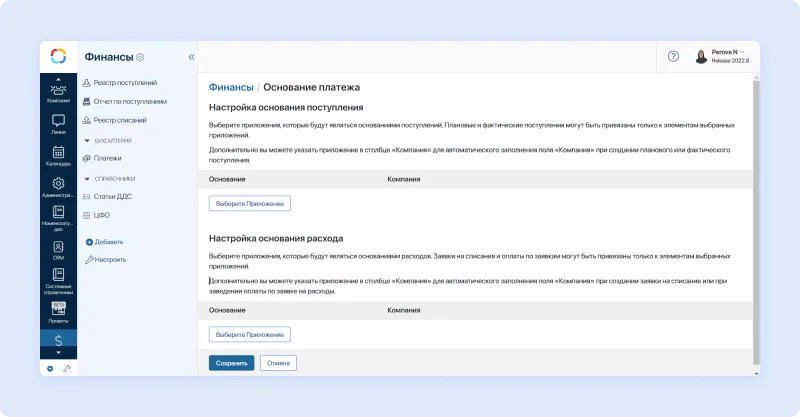The height and width of the screenshot is (417, 800).
Task: Collapse the СПРАВОЧНИКИ group
Action: click(87, 179)
